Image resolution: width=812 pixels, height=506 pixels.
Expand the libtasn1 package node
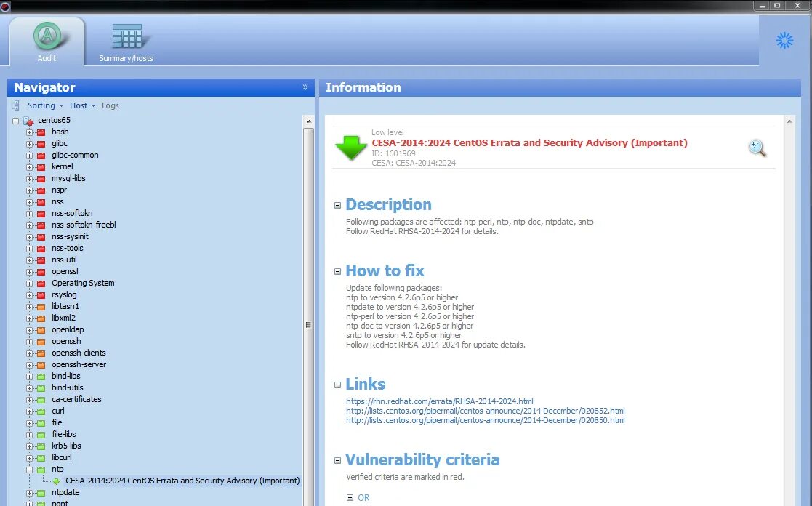[30, 307]
